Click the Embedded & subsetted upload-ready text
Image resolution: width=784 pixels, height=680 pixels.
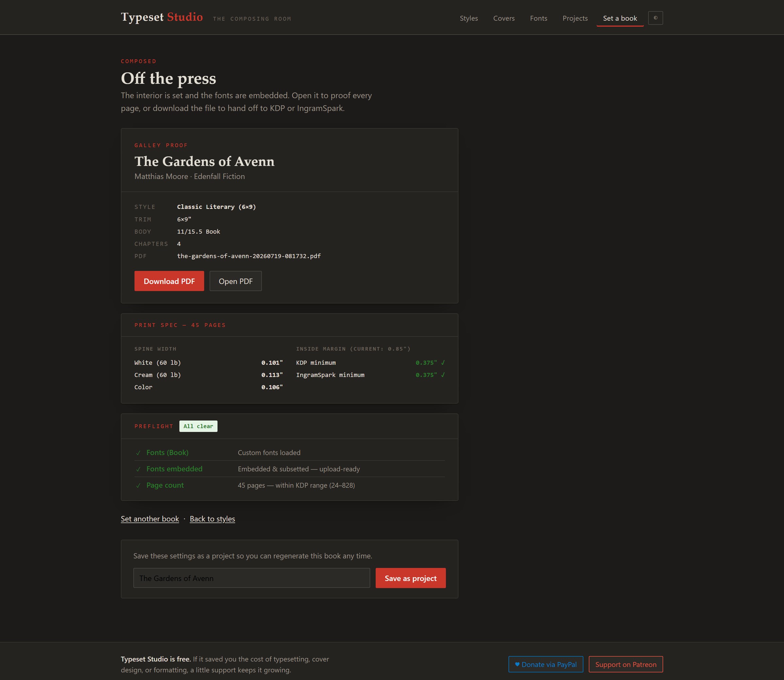pos(299,469)
